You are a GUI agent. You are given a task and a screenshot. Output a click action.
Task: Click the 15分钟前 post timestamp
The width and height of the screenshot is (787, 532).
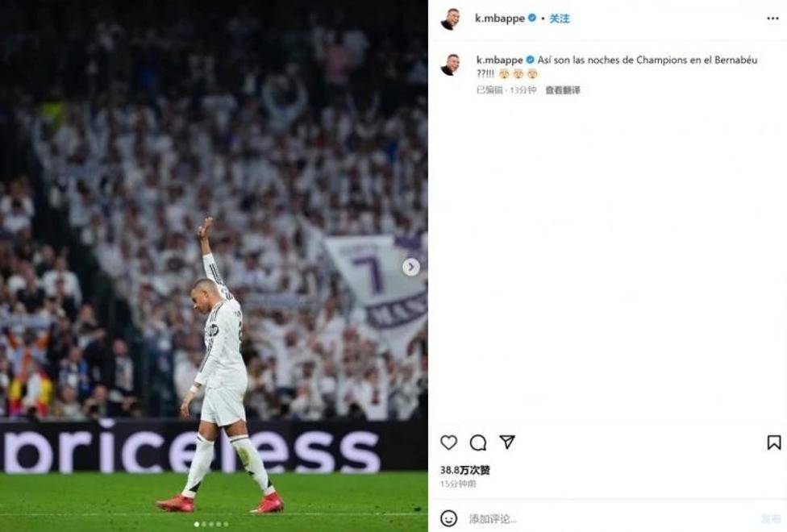458,484
